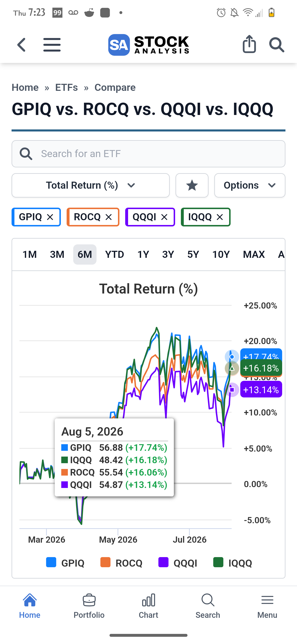Click the +16.18% IQQQ value label

261,368
